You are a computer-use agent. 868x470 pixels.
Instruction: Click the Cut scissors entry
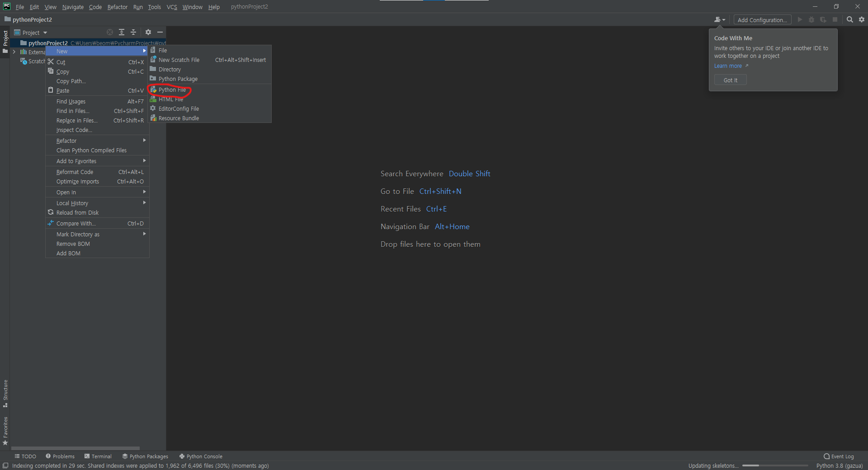[97, 62]
